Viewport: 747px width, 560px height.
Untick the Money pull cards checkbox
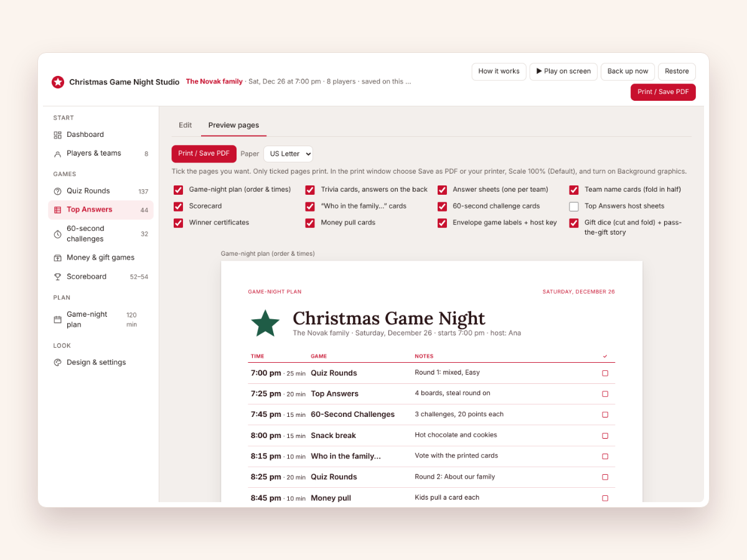[310, 223]
